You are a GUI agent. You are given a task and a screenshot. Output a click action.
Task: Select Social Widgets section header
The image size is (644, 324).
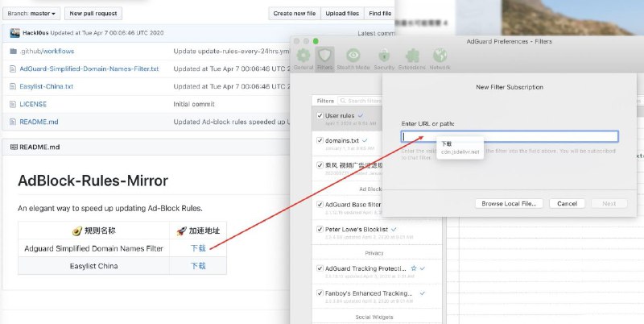pyautogui.click(x=374, y=317)
